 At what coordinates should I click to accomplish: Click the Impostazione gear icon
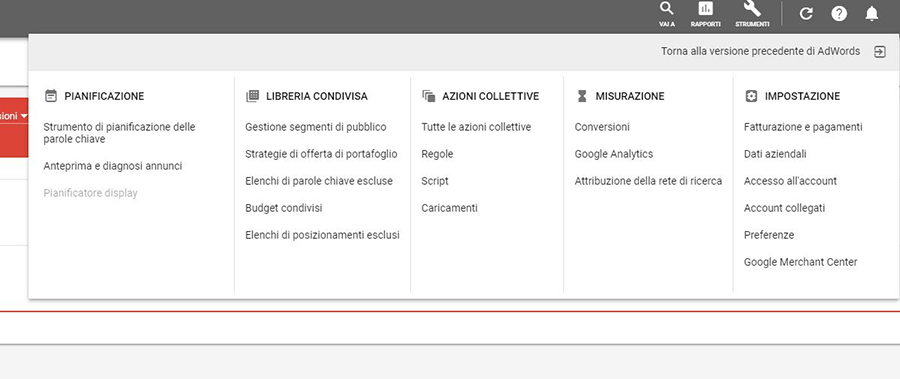(x=751, y=96)
